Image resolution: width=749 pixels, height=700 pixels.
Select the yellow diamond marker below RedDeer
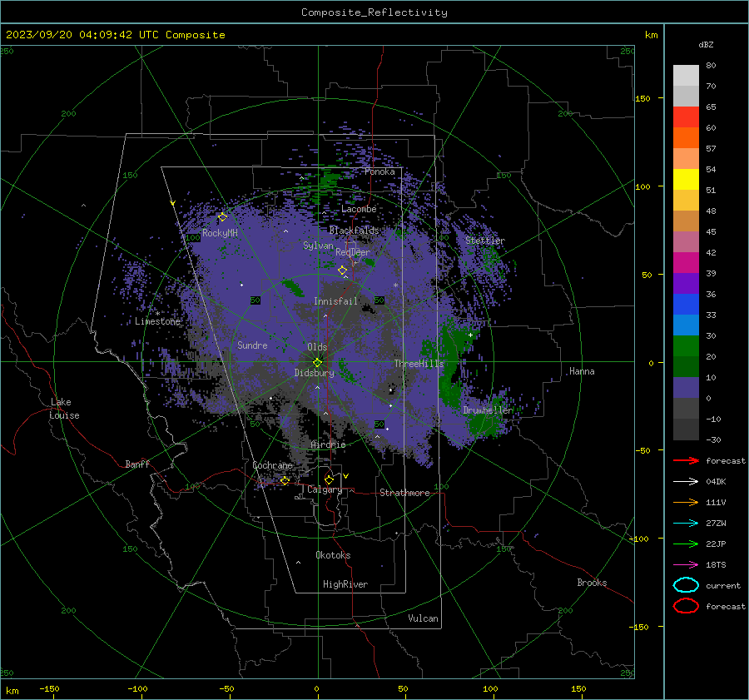coord(343,271)
